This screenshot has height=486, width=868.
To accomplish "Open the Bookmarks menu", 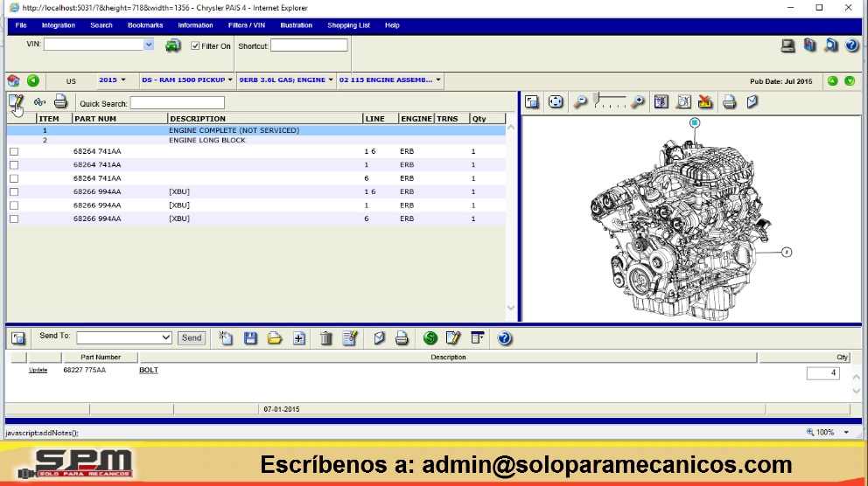I will (145, 25).
